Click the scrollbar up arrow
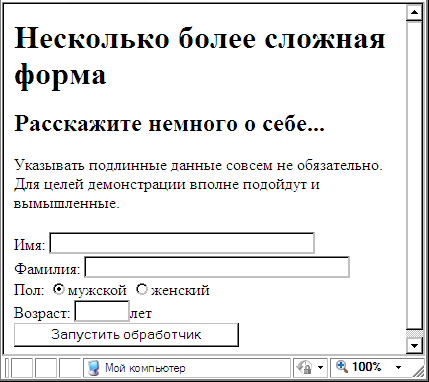 pyautogui.click(x=414, y=13)
